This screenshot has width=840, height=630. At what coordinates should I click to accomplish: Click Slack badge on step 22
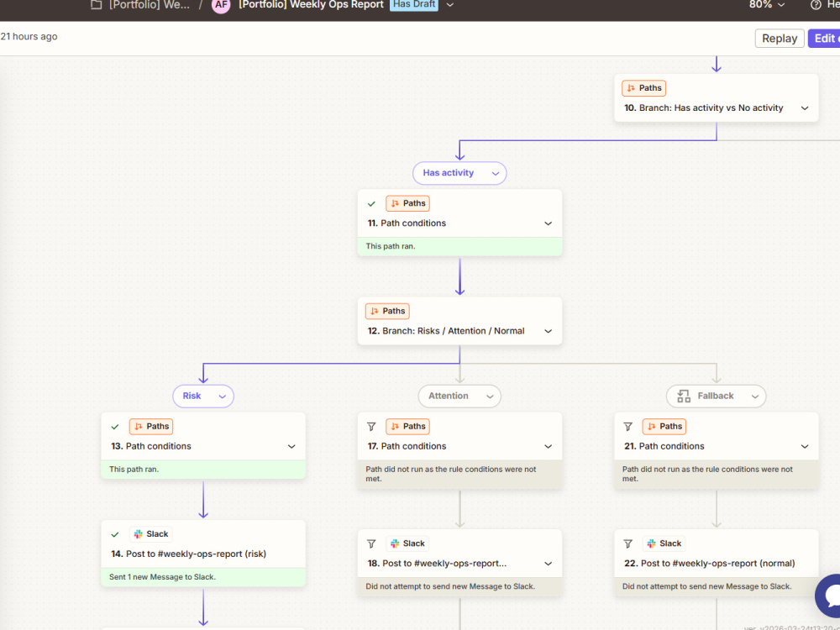click(664, 543)
